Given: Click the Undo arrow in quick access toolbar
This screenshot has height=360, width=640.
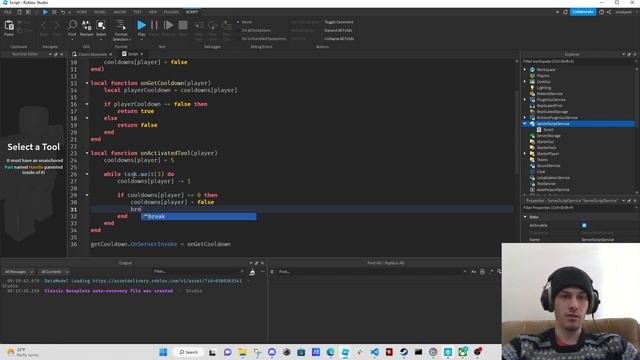Looking at the screenshot, I should pyautogui.click(x=62, y=12).
